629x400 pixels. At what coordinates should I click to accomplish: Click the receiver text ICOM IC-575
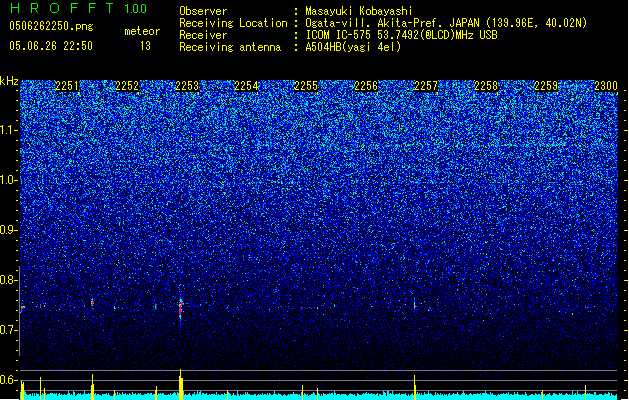coord(339,35)
